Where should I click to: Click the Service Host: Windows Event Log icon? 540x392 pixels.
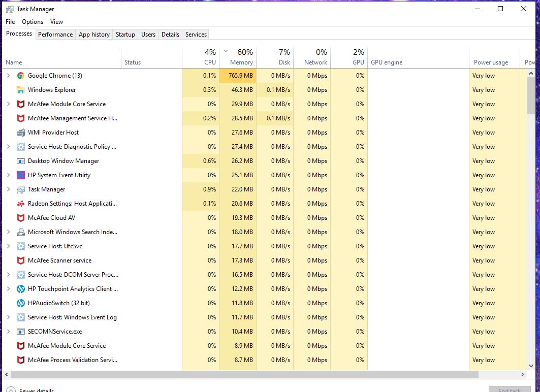coord(21,317)
